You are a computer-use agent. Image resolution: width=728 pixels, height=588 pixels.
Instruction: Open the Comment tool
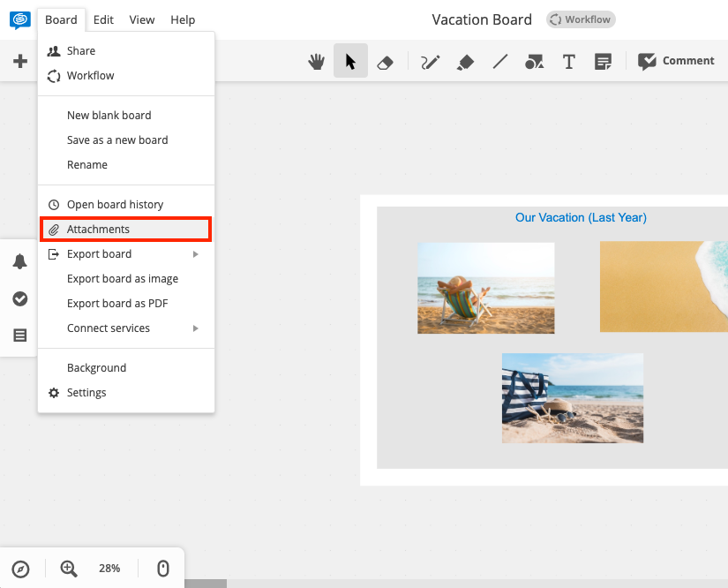[x=676, y=61]
